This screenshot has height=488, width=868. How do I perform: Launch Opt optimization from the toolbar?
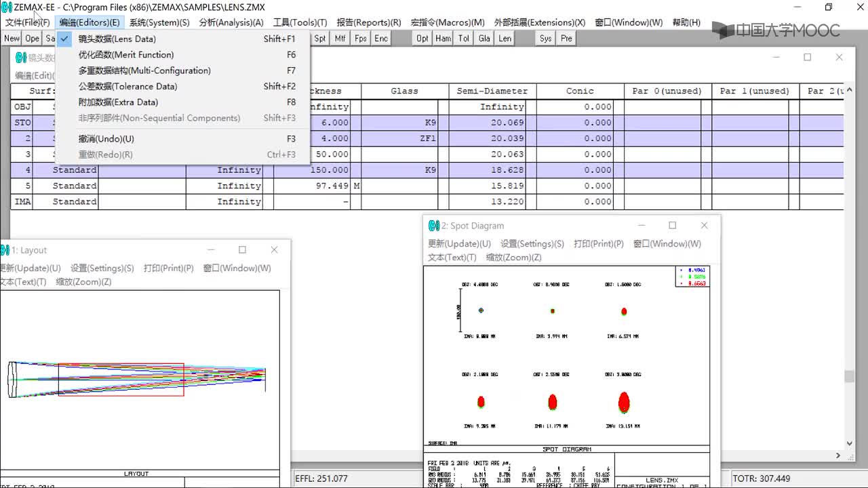point(422,39)
